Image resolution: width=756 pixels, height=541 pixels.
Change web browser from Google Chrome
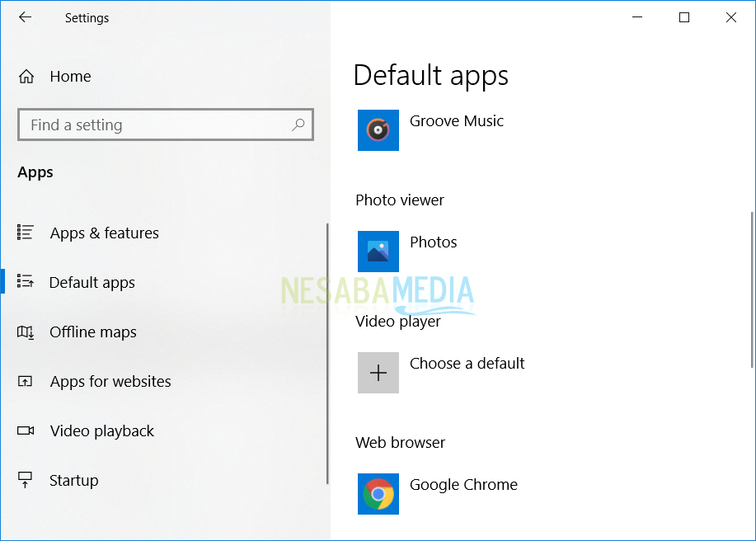(463, 485)
